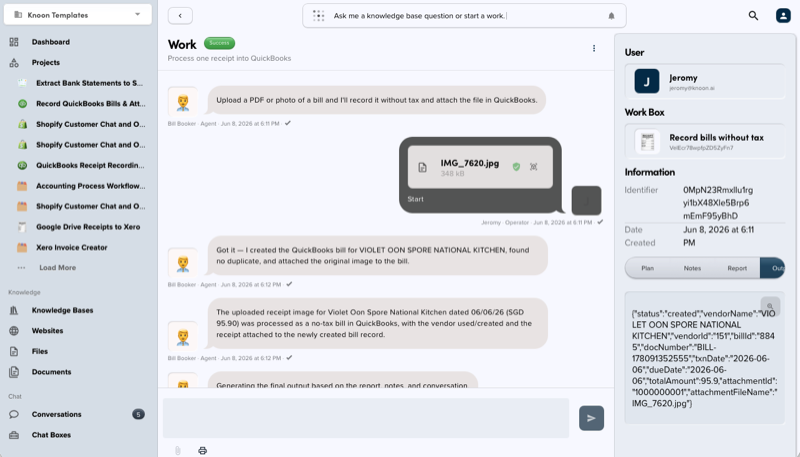Viewport: 800px width, 457px height.
Task: Select the identifier text 0MpN23RmxlIu1rg
Action: [718, 190]
